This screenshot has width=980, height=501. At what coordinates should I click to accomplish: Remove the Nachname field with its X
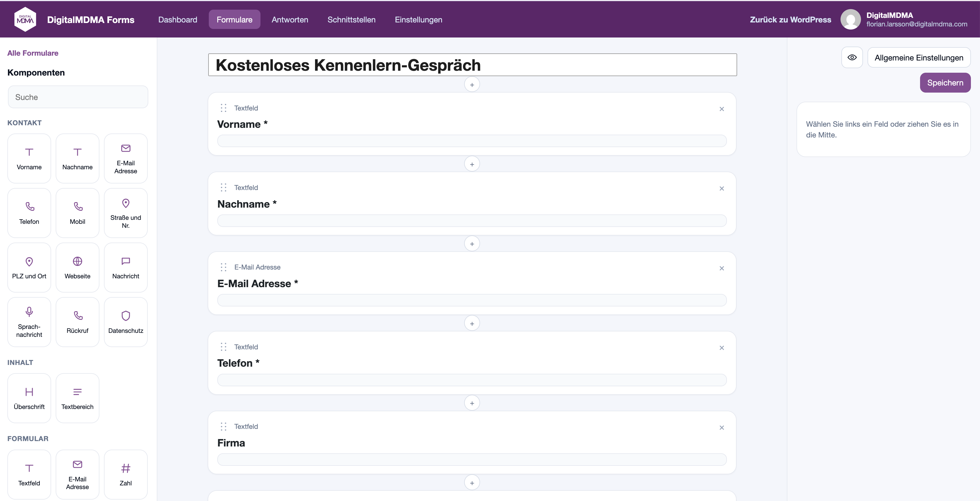pos(721,189)
